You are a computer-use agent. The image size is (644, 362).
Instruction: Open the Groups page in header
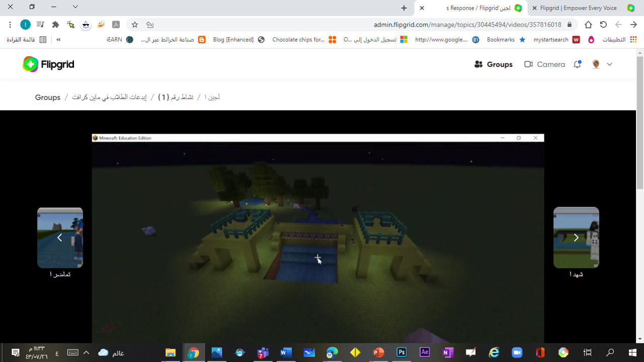pos(493,64)
